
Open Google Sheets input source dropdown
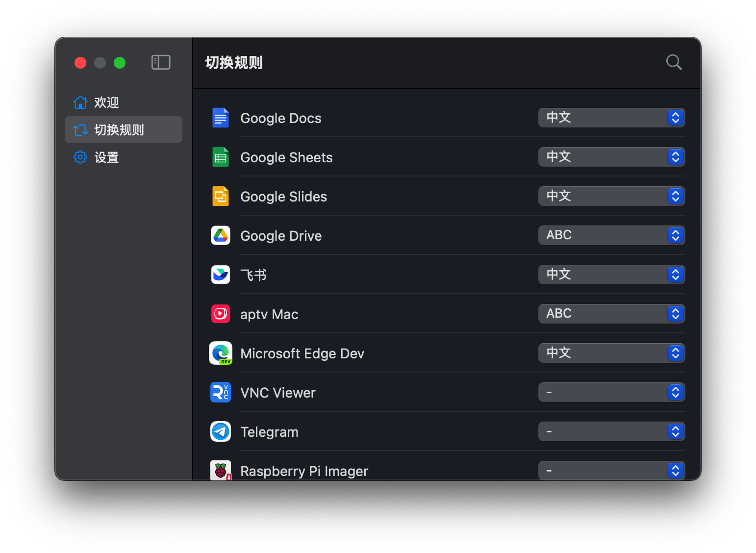pos(611,157)
